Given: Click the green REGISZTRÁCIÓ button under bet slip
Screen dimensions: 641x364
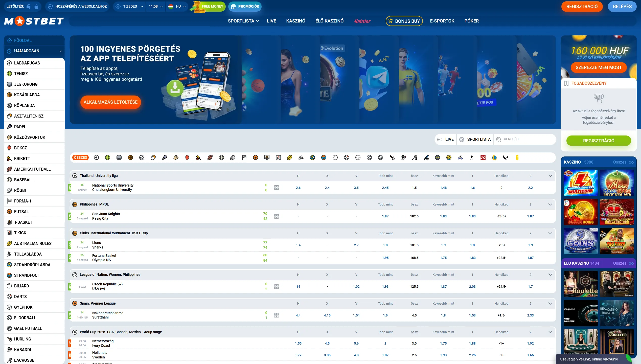Looking at the screenshot, I should [599, 141].
